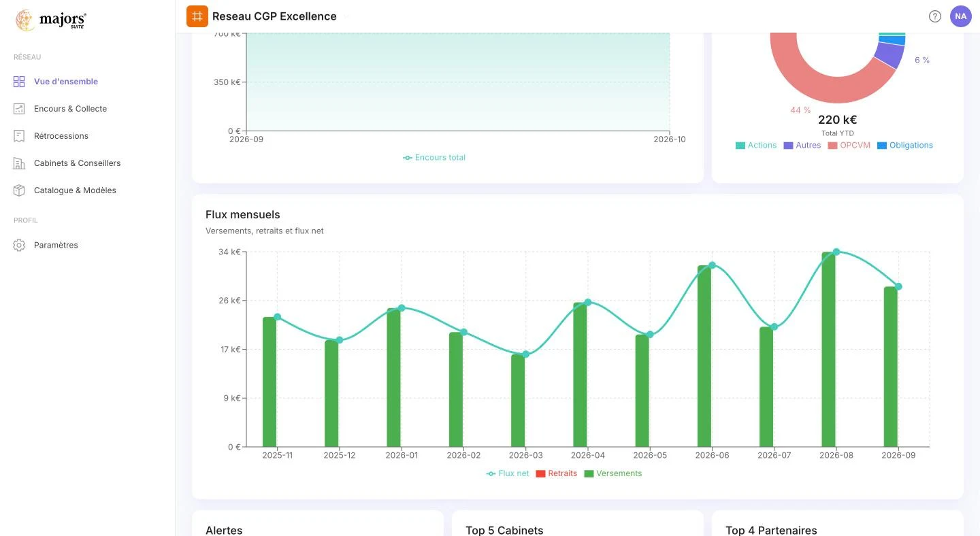The width and height of the screenshot is (980, 536).
Task: Open Catalogue & Modèles page
Action: 75,190
